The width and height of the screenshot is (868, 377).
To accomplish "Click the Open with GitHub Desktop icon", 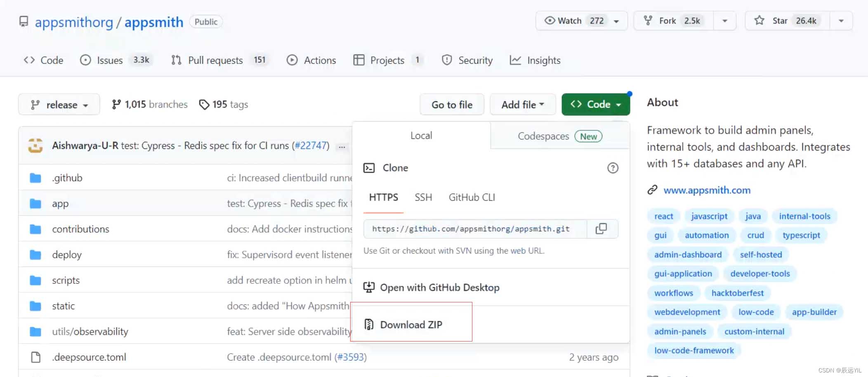I will point(369,287).
